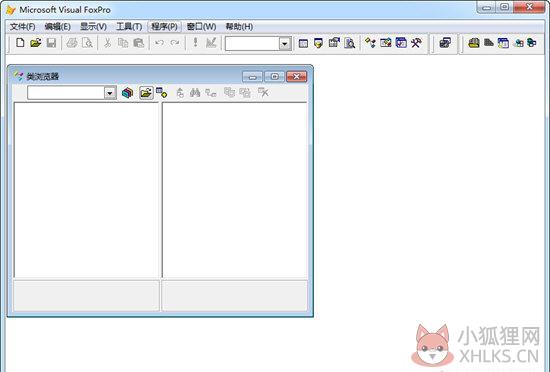Screen dimensions: 550x372
Task: Open Print Preview from the toolbar
Action: (87, 43)
